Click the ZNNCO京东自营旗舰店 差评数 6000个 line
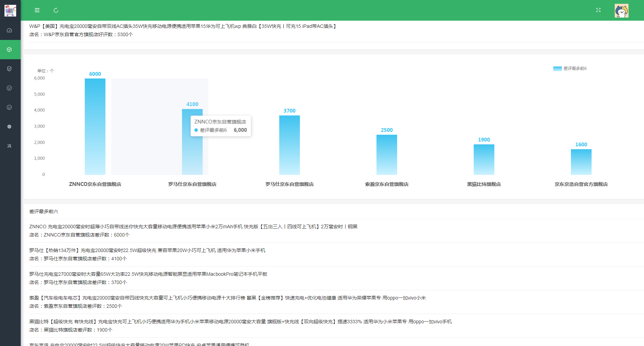 [79, 235]
